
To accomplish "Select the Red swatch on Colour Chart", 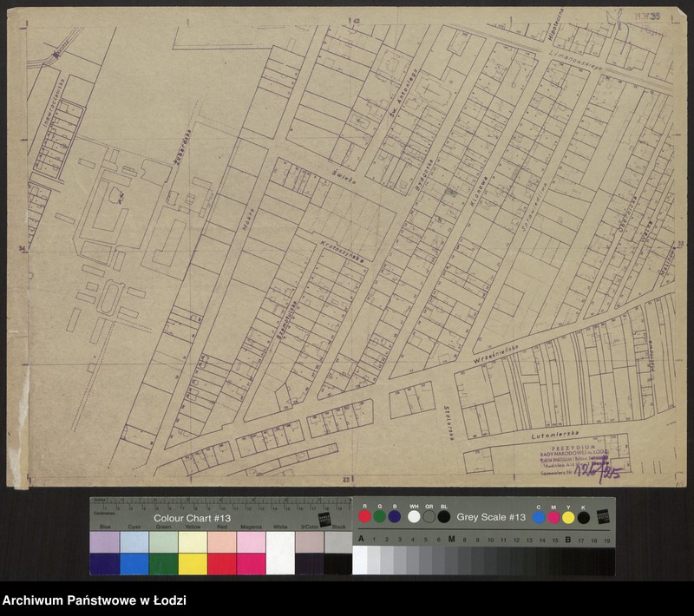I will pyautogui.click(x=222, y=553).
